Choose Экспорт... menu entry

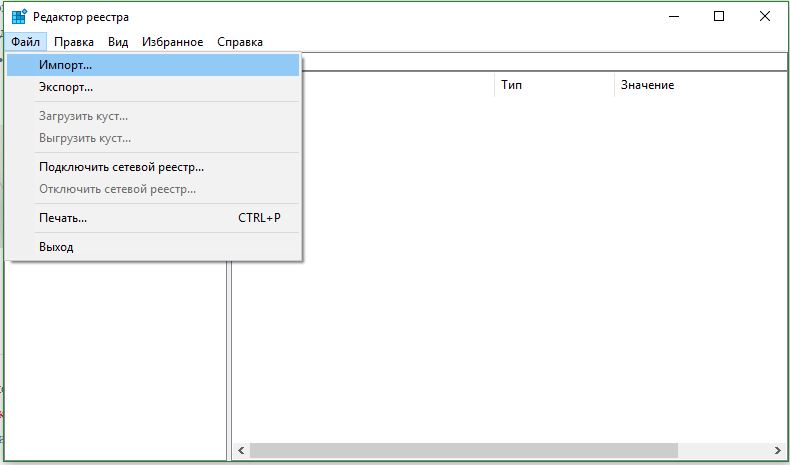(153, 87)
